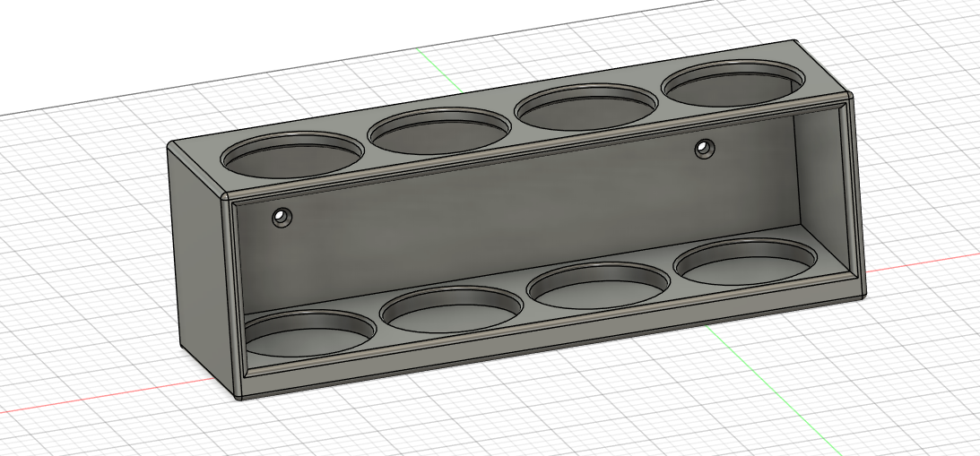
Task: Select third-from-left circular hole on top face
Action: point(586,107)
